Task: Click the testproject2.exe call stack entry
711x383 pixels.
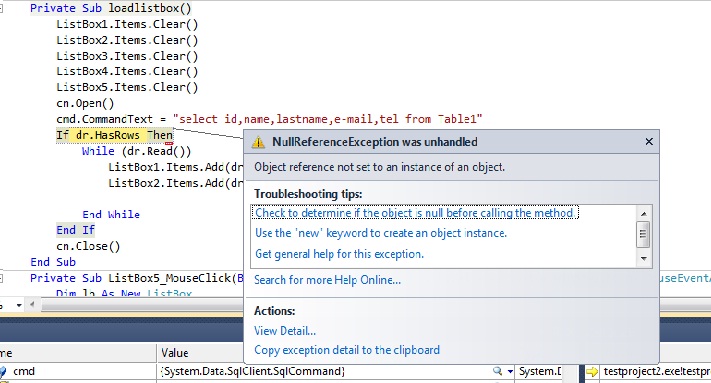Action: [x=657, y=372]
